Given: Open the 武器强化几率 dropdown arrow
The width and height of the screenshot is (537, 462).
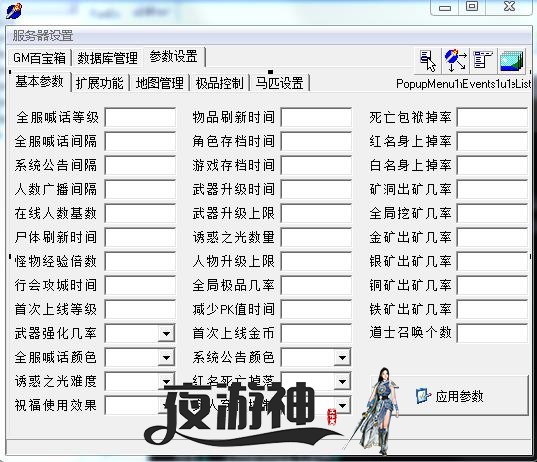Looking at the screenshot, I should pos(166,333).
